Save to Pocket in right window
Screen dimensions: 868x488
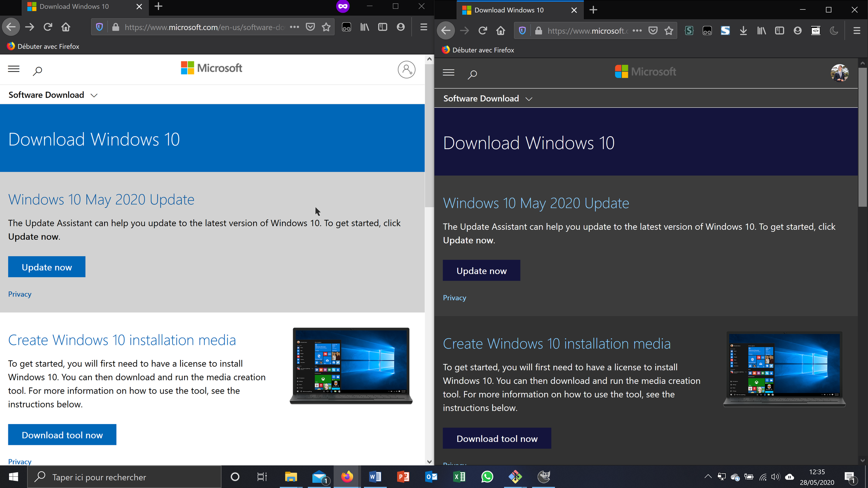653,31
